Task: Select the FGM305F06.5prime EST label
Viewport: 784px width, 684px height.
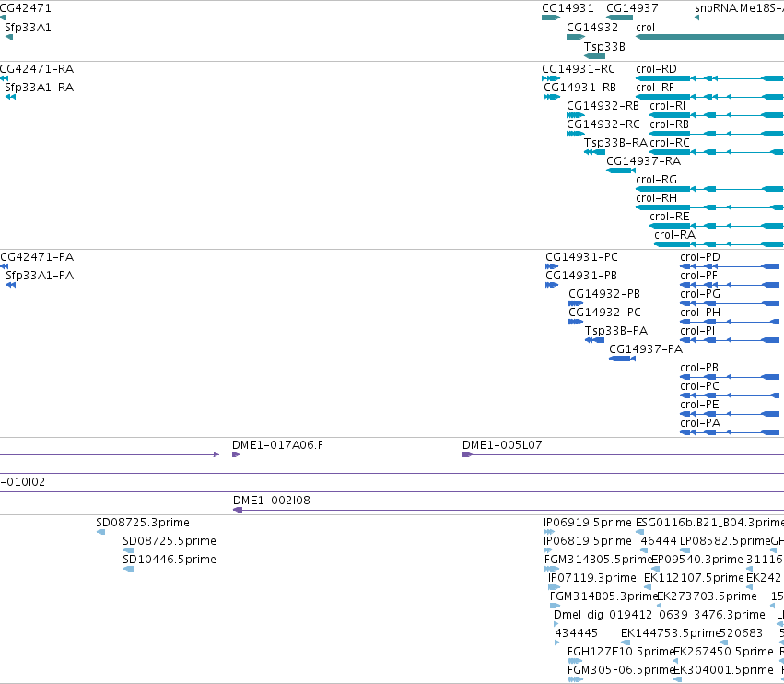Action: click(622, 670)
